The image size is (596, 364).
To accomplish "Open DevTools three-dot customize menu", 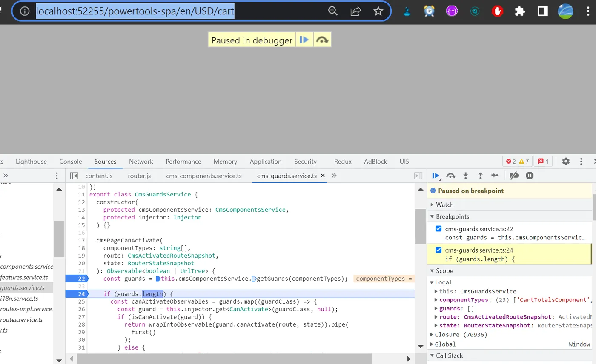I will coord(581,162).
